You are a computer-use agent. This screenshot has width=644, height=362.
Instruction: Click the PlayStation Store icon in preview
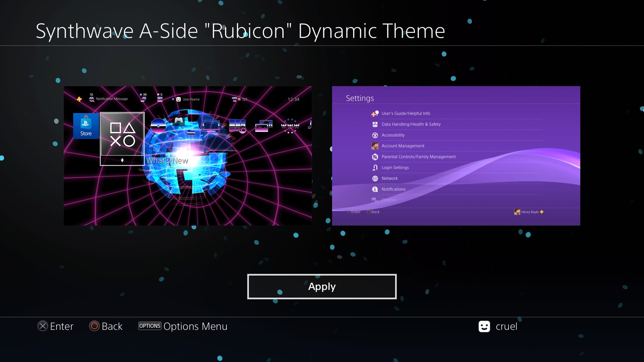86,126
